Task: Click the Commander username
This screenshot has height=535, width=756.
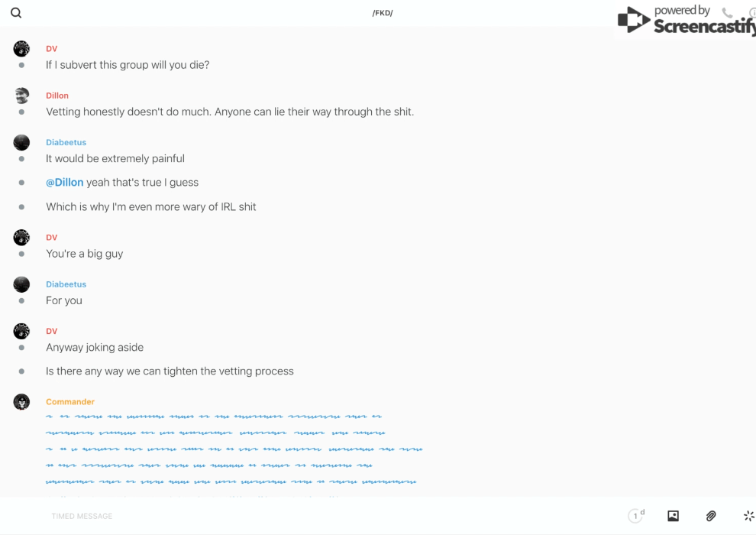Action: (x=70, y=402)
